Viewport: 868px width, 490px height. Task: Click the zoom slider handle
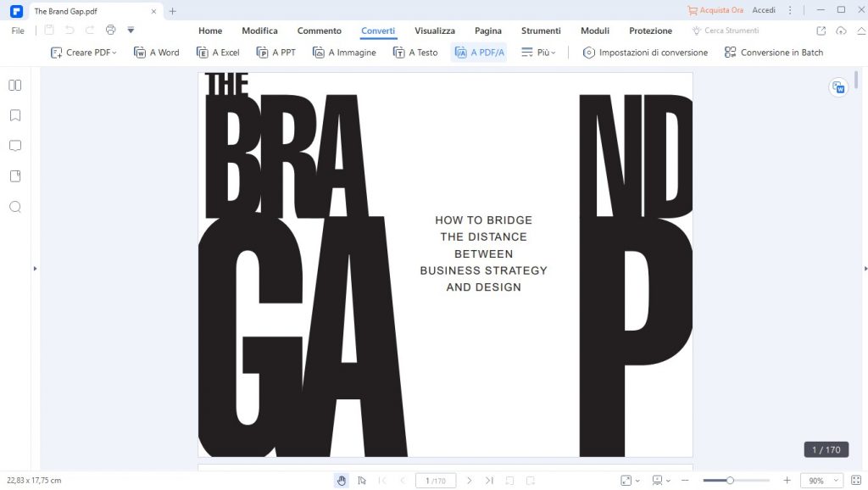730,481
